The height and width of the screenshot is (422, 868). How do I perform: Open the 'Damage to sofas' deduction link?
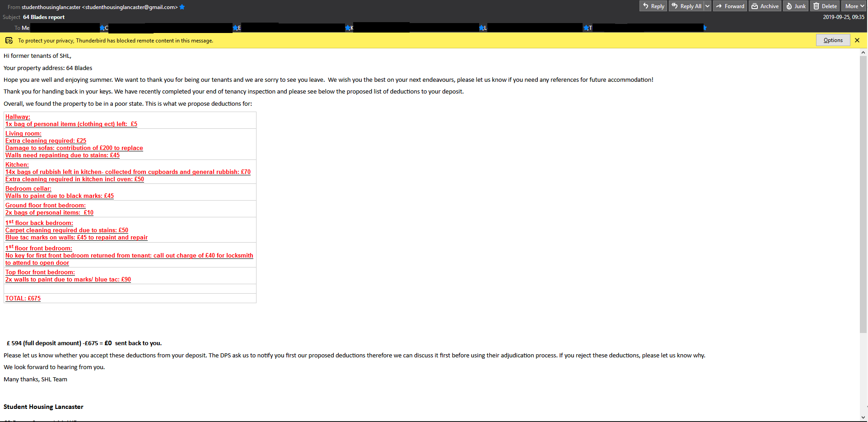tap(74, 148)
